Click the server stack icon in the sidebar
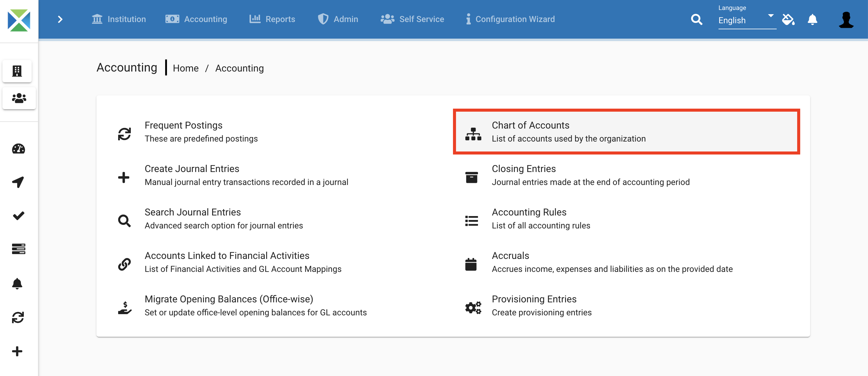The image size is (868, 376). pos(18,249)
